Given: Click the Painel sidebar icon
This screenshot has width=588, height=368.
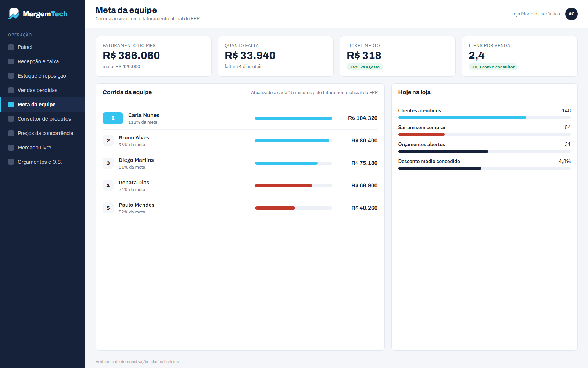Looking at the screenshot, I should (11, 47).
